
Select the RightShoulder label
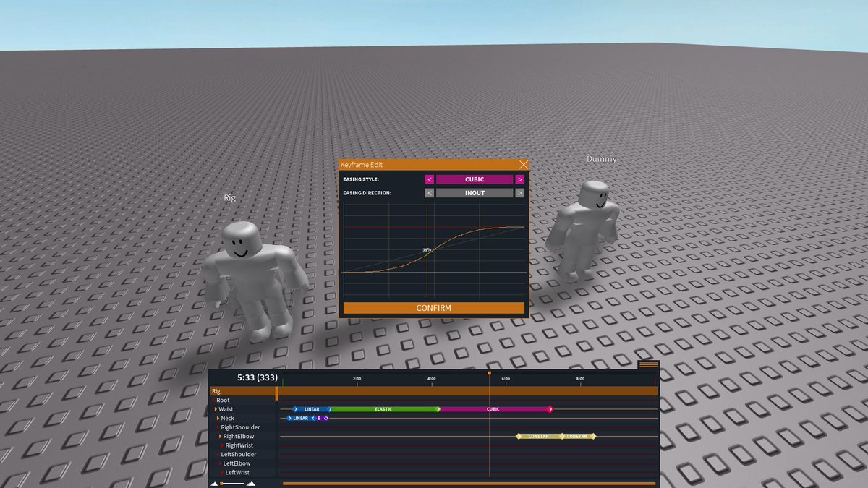tap(240, 427)
